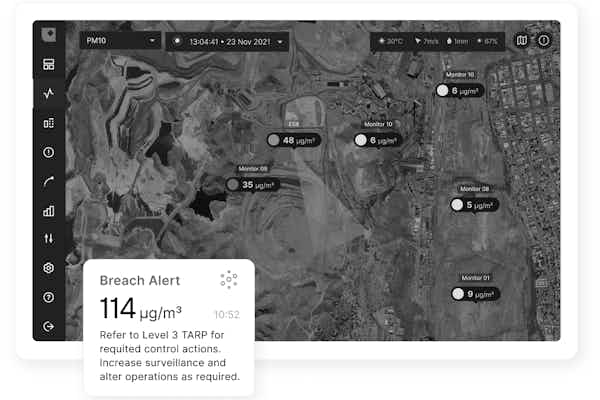Open the alerts exclamation icon in sidebar

[x=48, y=152]
